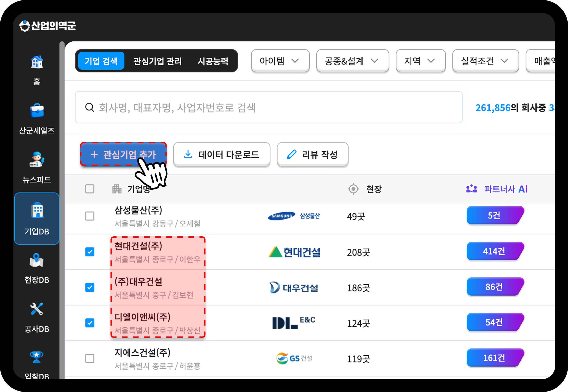The width and height of the screenshot is (568, 392).
Task: Click the 리뷰 작성 button
Action: click(x=313, y=154)
